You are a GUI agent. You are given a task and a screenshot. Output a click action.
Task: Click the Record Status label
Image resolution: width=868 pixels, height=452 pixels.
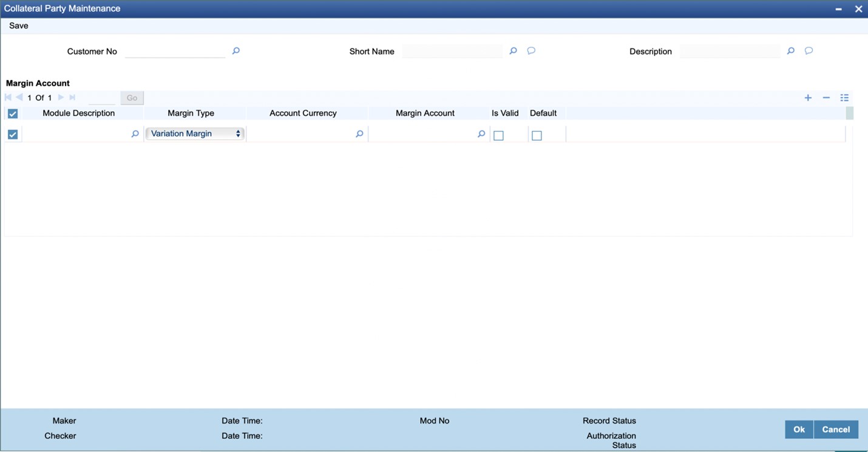point(609,420)
